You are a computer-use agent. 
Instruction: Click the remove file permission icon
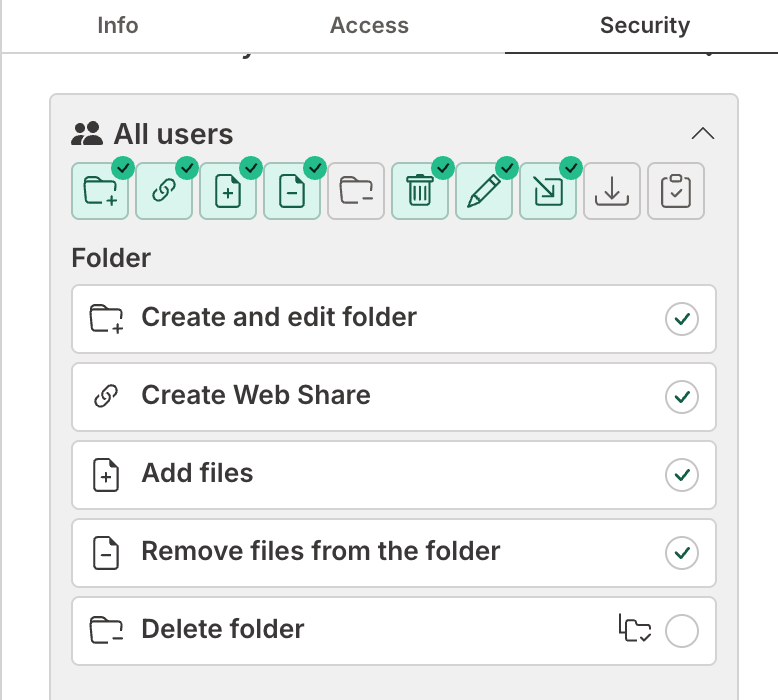click(292, 191)
